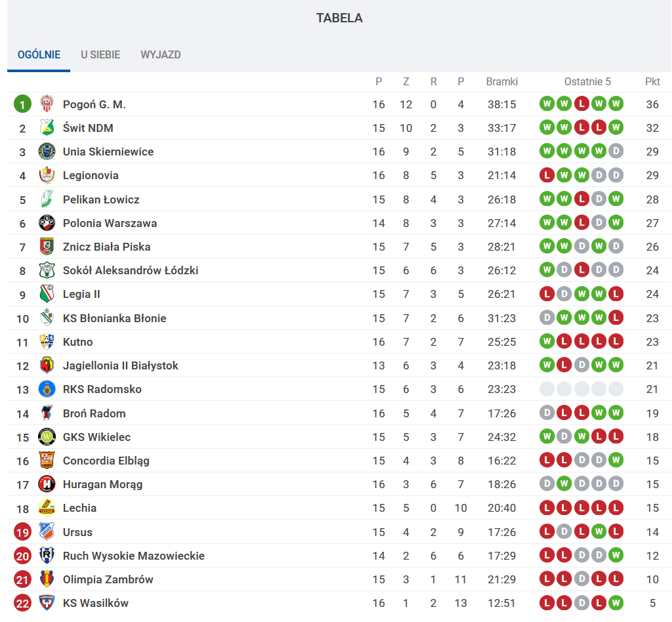Image resolution: width=672 pixels, height=622 pixels.
Task: Click the Unia Skierniewice club badge
Action: (x=47, y=152)
